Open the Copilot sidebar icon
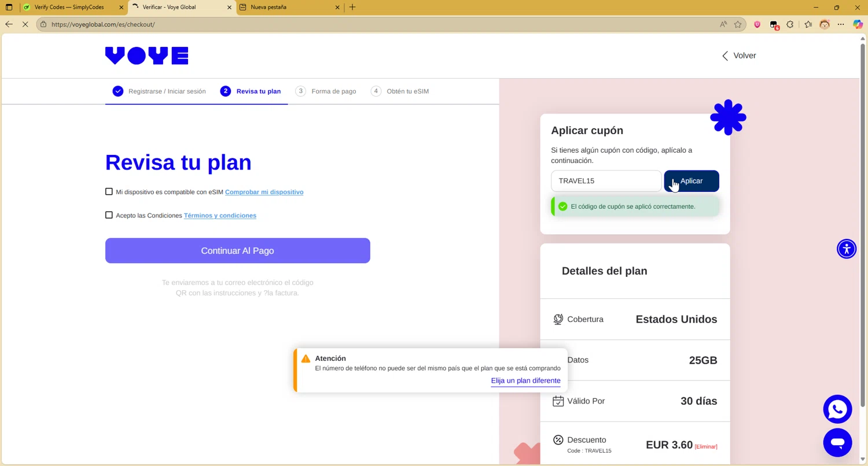Screen dimensions: 868x466 (x=858, y=24)
